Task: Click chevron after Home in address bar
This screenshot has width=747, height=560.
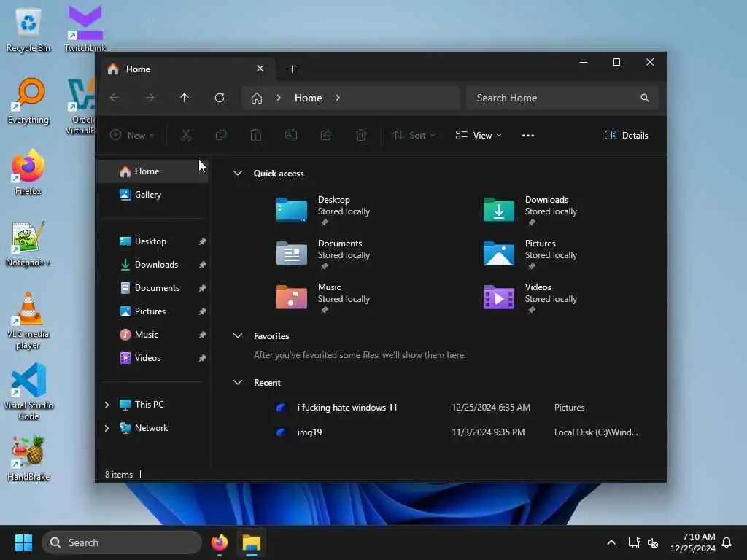Action: tap(338, 98)
